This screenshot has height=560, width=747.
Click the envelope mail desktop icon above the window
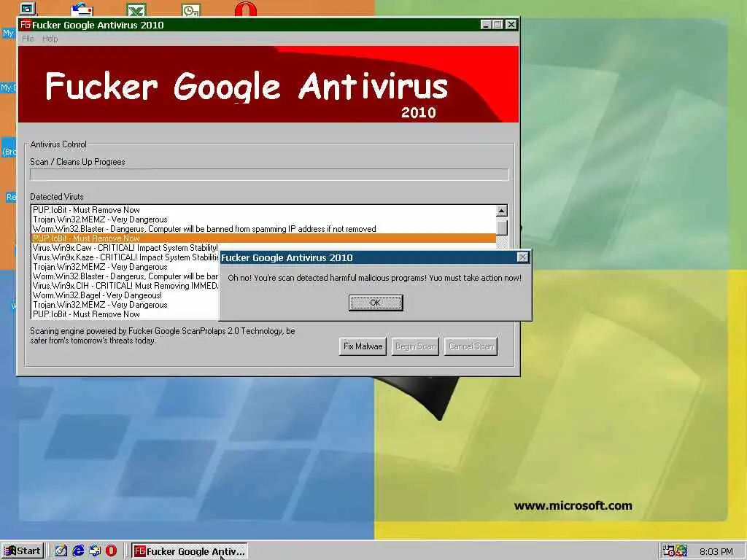82,9
